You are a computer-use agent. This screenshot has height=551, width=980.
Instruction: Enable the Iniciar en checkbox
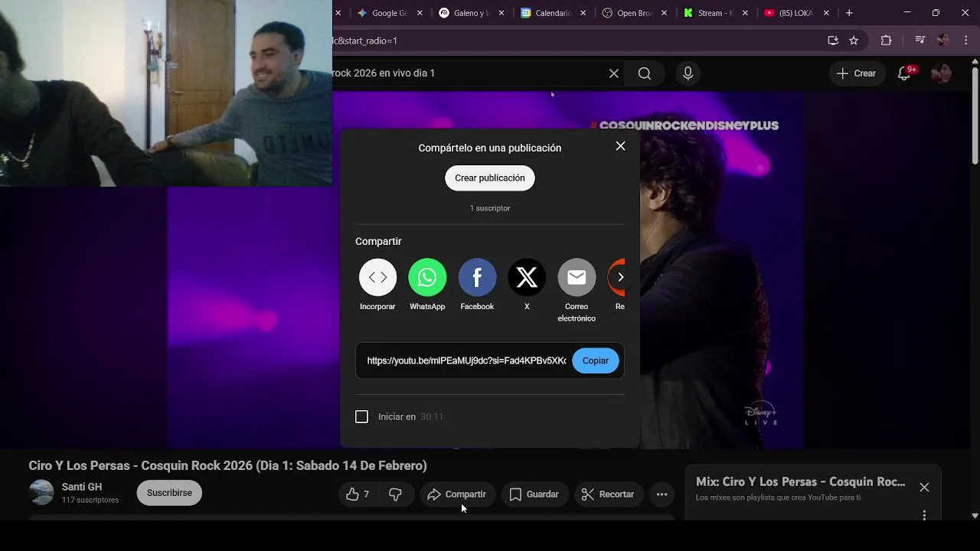click(362, 416)
